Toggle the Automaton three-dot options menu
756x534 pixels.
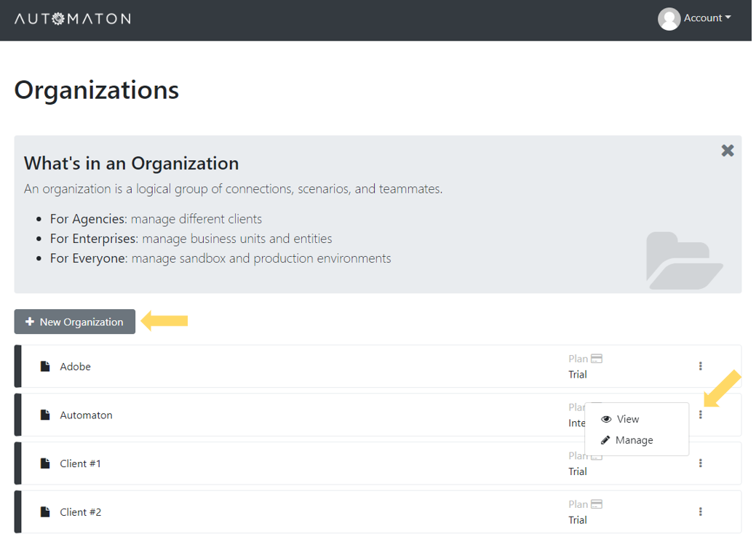[701, 415]
